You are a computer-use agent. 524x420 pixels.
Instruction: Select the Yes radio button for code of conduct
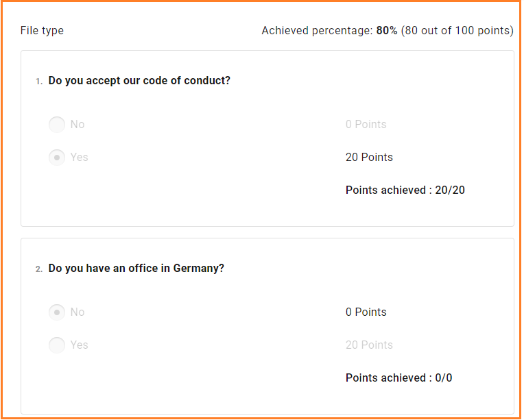[57, 157]
